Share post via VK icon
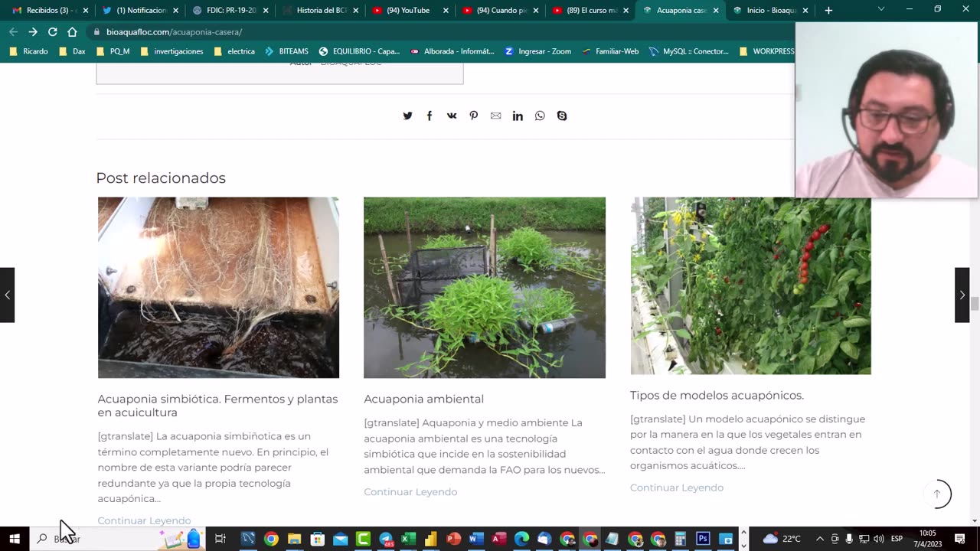The width and height of the screenshot is (980, 551). point(452,116)
